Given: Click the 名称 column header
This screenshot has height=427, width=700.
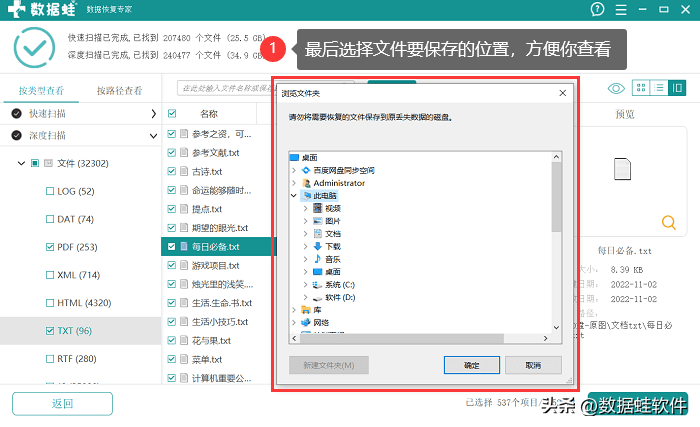Looking at the screenshot, I should [208, 114].
